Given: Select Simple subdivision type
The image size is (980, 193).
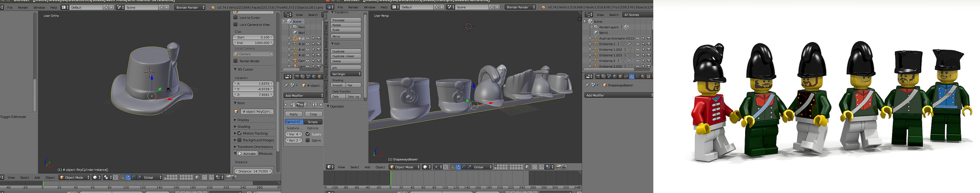Looking at the screenshot, I should point(313,122).
